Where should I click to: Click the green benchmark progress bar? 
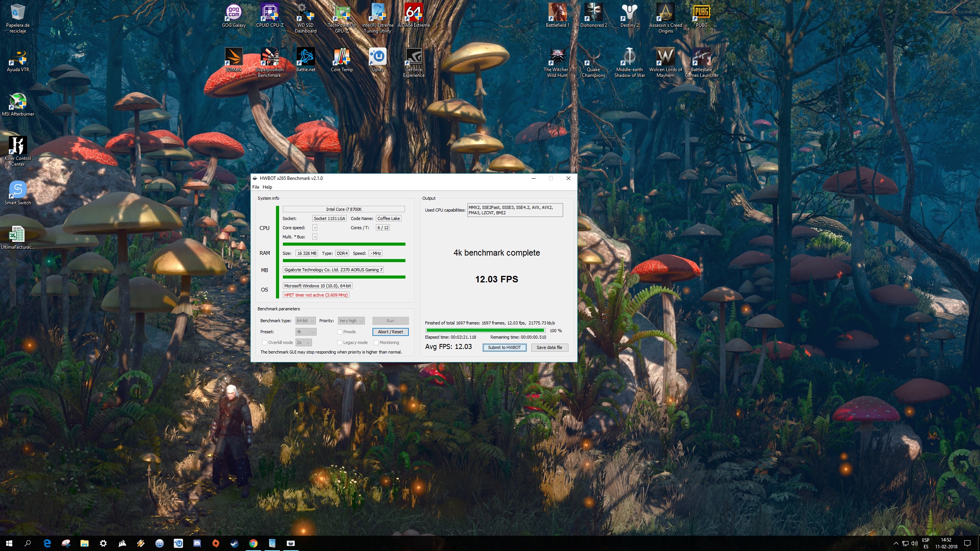click(x=485, y=330)
